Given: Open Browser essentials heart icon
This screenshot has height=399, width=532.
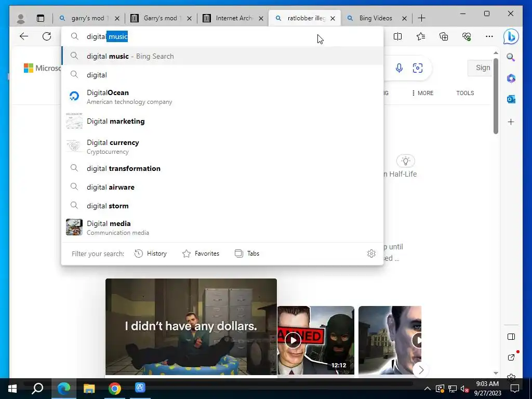Looking at the screenshot, I should pos(467,36).
